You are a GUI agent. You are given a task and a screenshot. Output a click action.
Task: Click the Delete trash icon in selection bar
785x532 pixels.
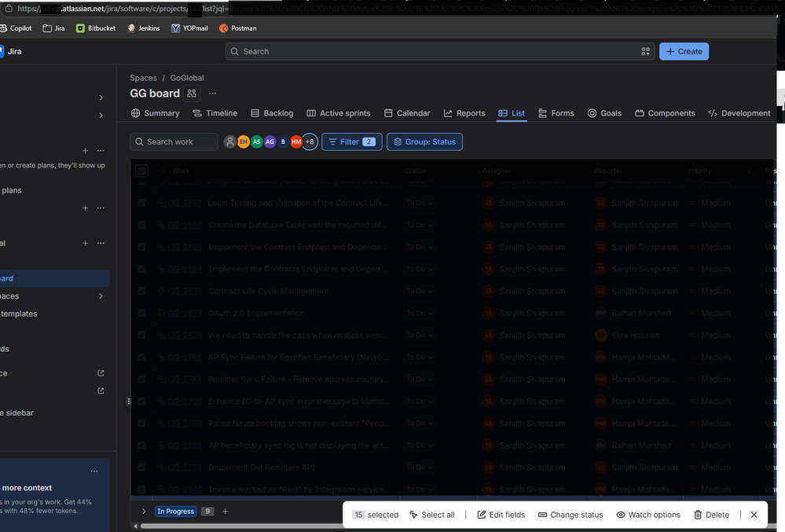click(698, 515)
